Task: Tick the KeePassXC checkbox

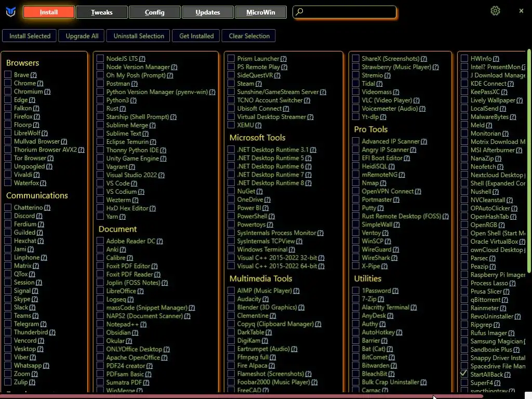Action: (x=464, y=92)
